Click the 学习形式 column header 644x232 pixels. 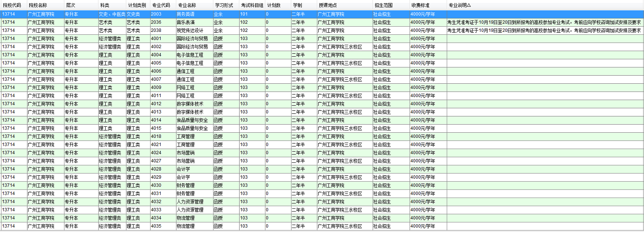coord(224,6)
